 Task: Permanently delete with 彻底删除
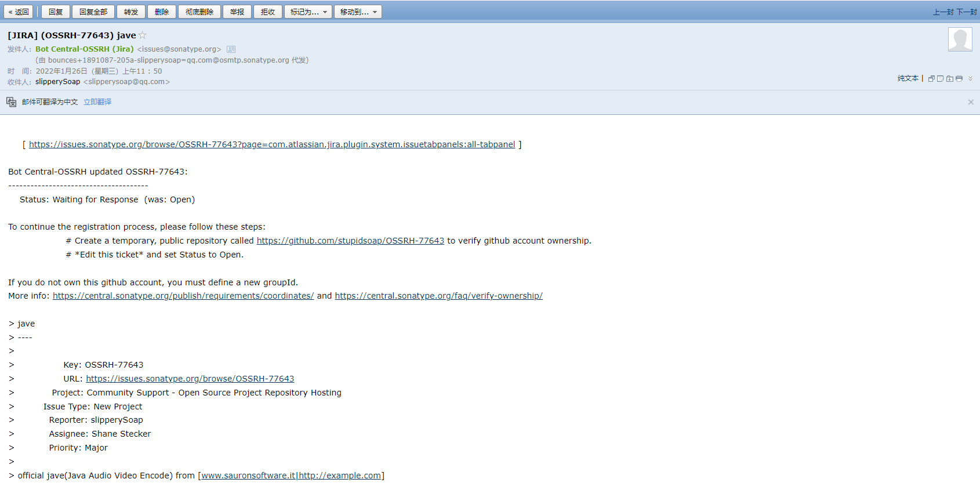(x=199, y=12)
